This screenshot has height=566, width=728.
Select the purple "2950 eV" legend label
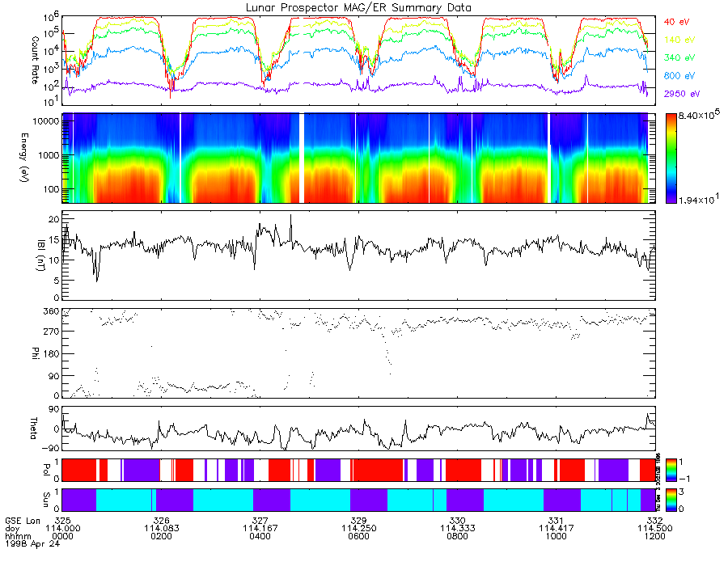(x=682, y=94)
